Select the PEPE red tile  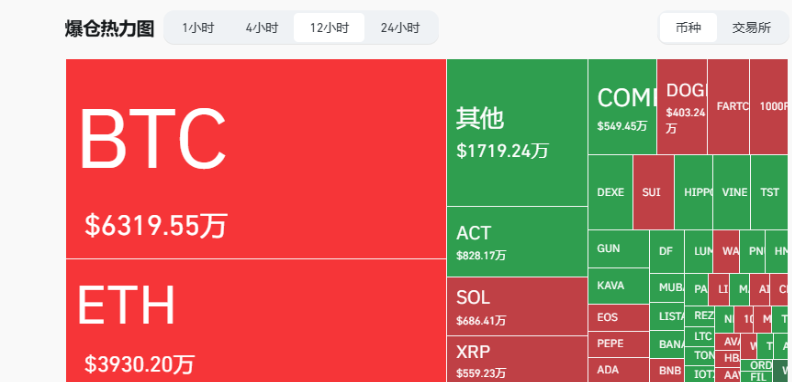[619, 344]
